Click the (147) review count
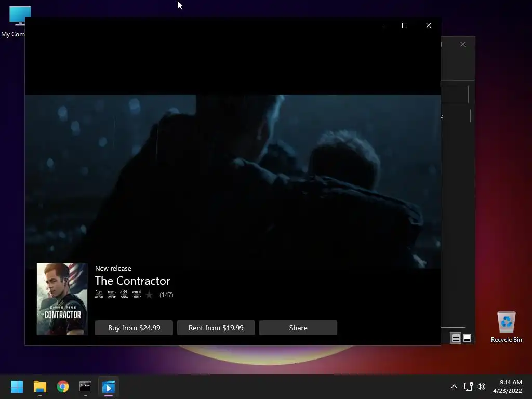 (x=166, y=295)
